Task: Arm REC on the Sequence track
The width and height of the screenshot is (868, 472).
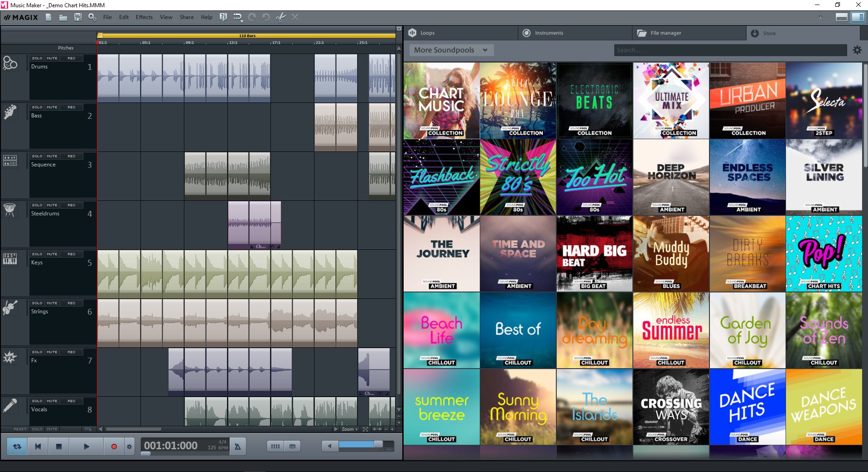Action: [x=72, y=156]
